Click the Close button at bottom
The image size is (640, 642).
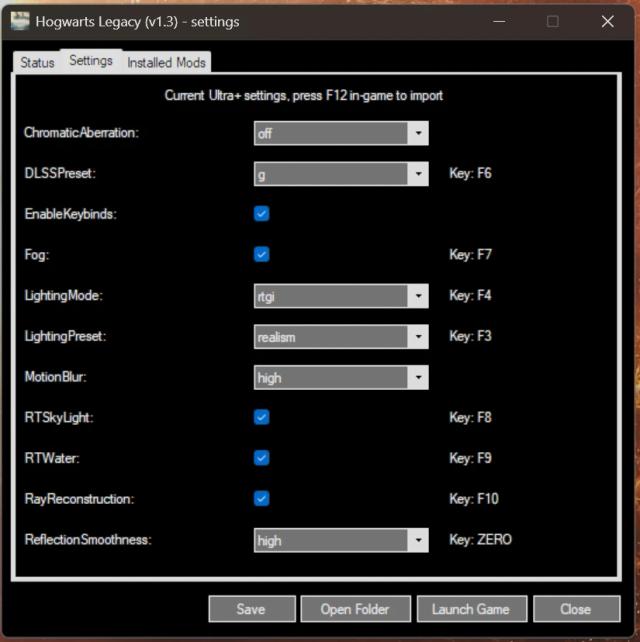click(577, 609)
